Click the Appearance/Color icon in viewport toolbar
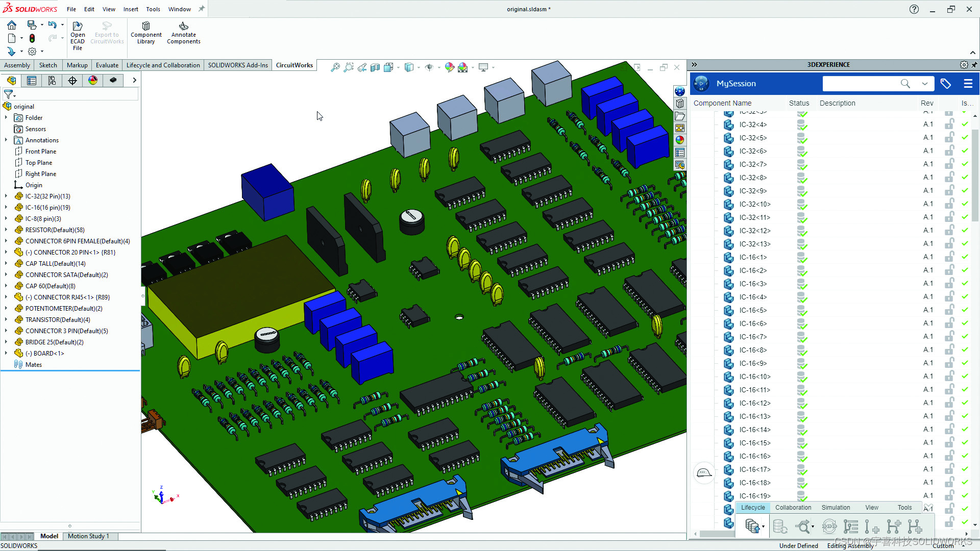 click(x=450, y=67)
